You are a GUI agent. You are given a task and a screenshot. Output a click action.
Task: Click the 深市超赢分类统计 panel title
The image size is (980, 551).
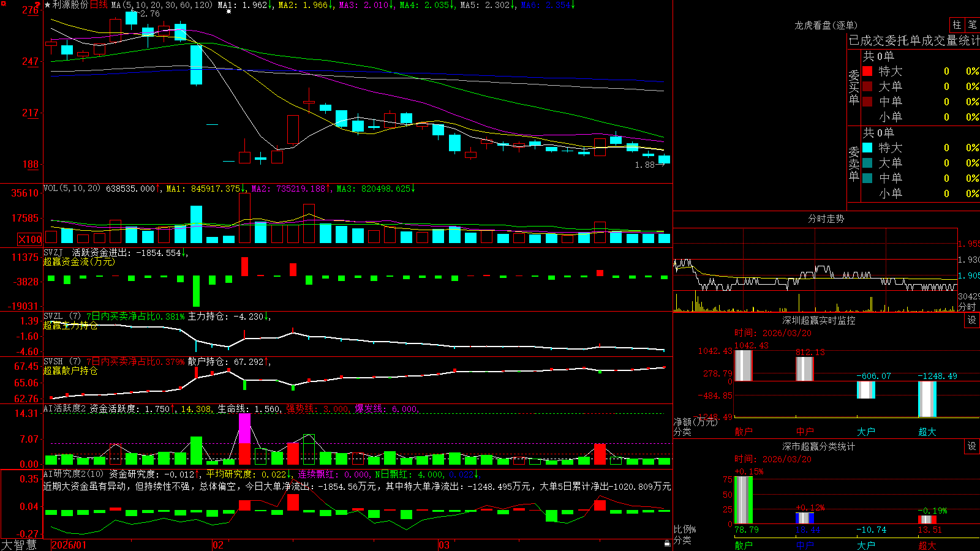[x=819, y=446]
